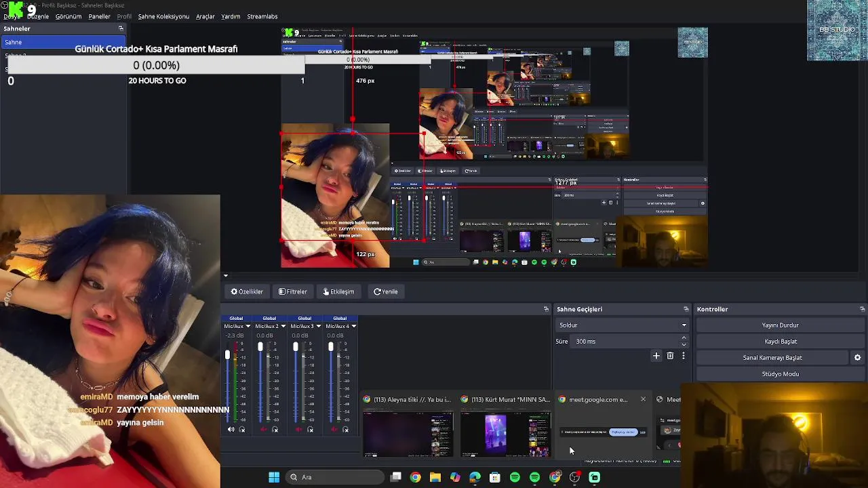Switch to meet.google.com window thumbnail
The width and height of the screenshot is (868, 488).
point(603,426)
